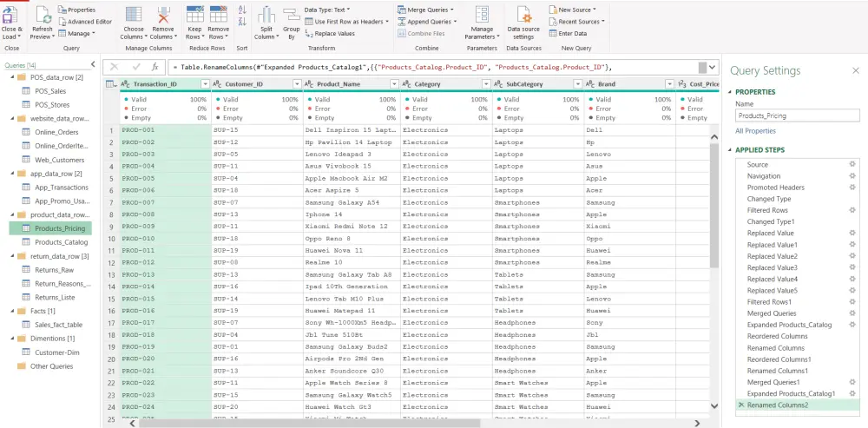Open the Category column filter dropdown
This screenshot has height=428, width=868.
[x=485, y=84]
